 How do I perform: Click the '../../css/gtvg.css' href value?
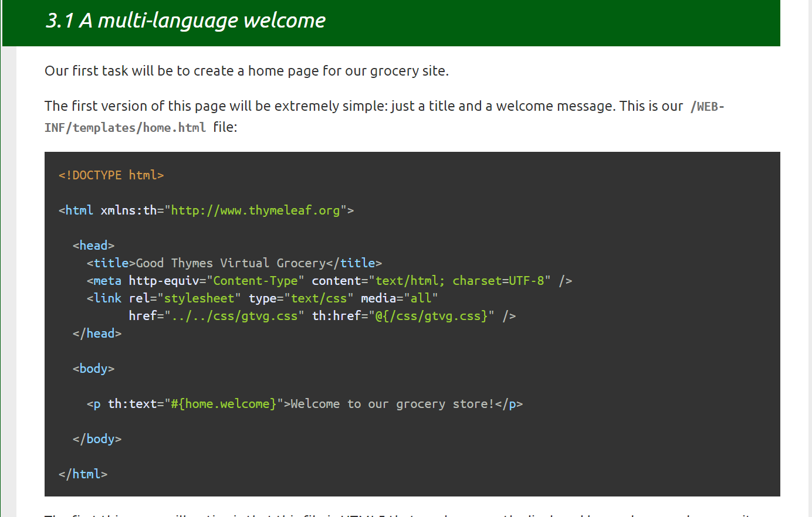(234, 316)
